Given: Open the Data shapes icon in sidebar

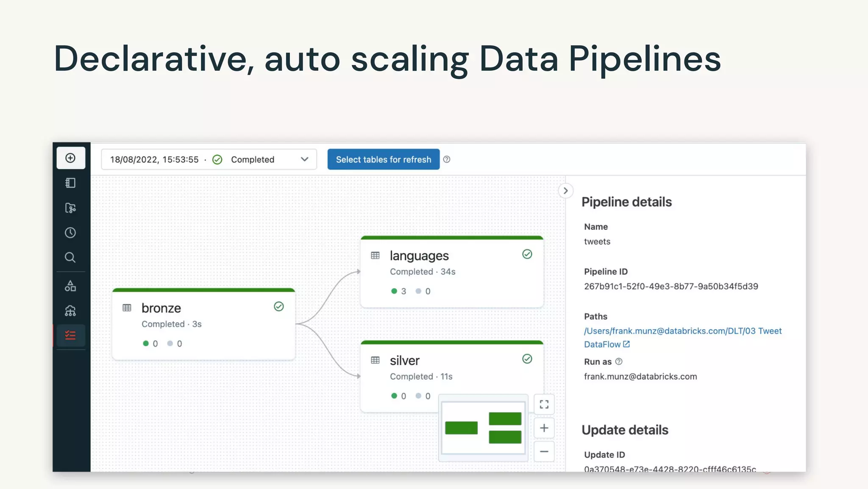Looking at the screenshot, I should [x=70, y=286].
